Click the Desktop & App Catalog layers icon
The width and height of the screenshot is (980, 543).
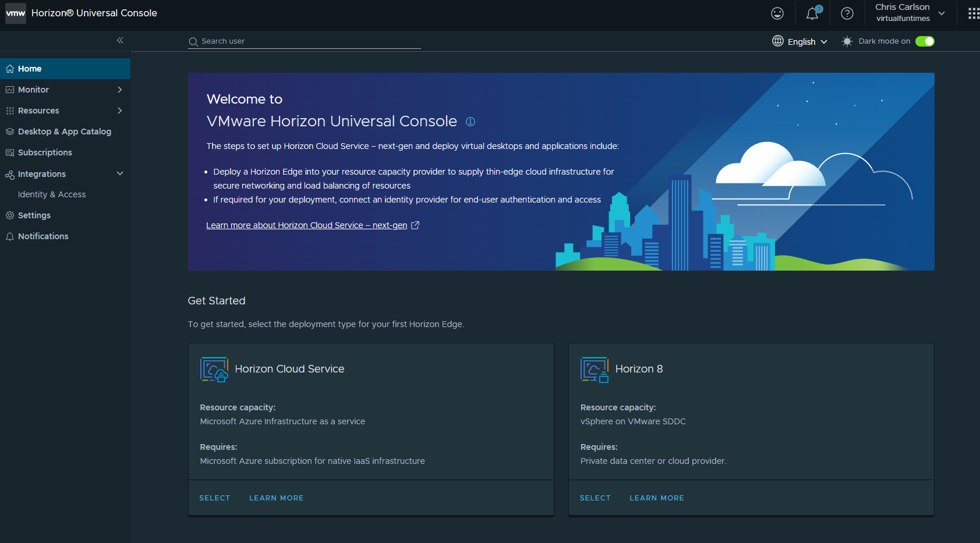[10, 132]
